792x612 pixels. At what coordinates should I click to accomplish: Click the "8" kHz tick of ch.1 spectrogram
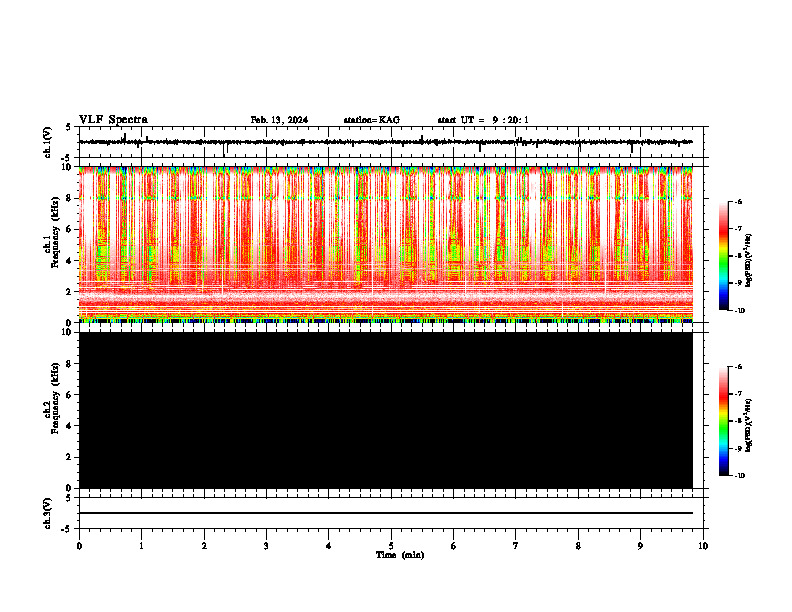pos(70,198)
